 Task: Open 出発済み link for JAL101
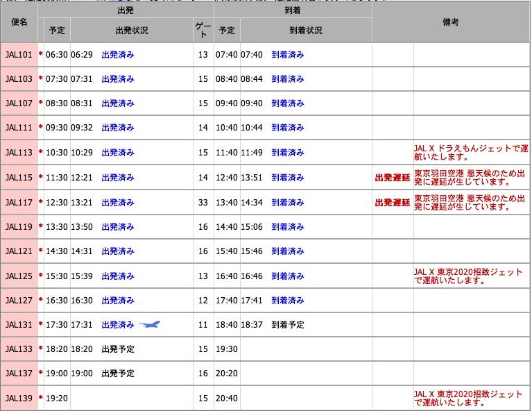(x=118, y=55)
